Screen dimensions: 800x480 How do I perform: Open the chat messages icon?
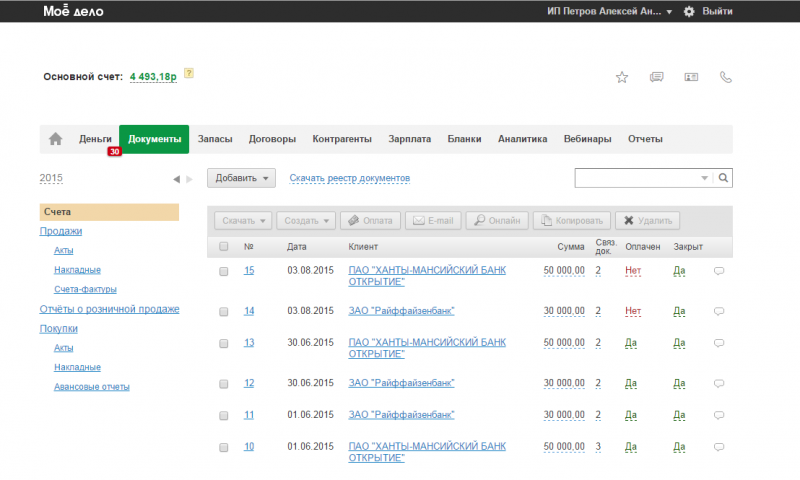(656, 77)
